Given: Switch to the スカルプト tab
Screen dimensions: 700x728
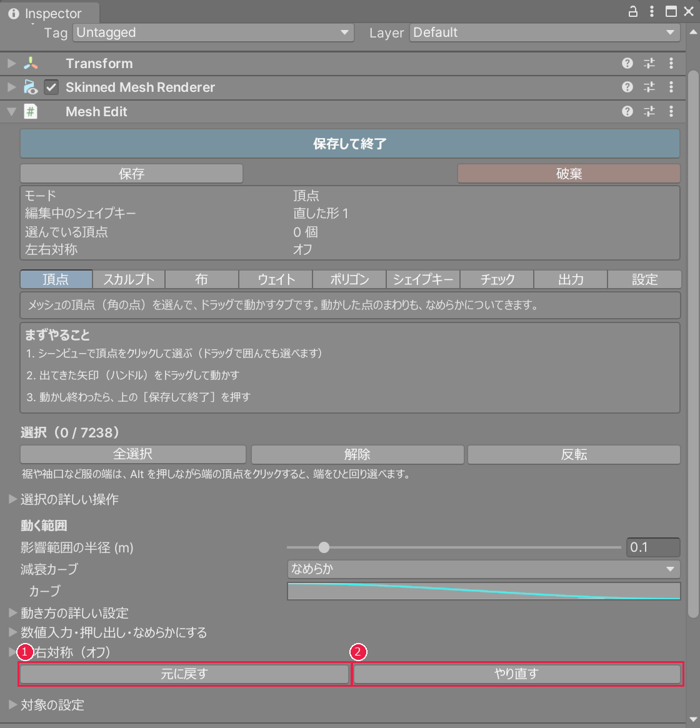Looking at the screenshot, I should (x=129, y=279).
